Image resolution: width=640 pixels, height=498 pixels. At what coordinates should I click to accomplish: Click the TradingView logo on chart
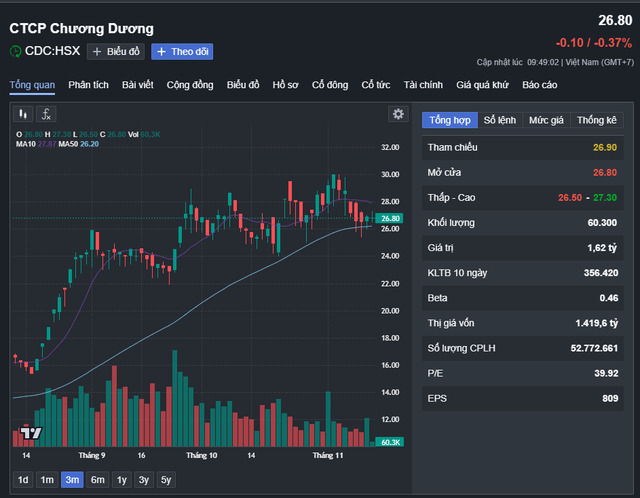(x=30, y=433)
